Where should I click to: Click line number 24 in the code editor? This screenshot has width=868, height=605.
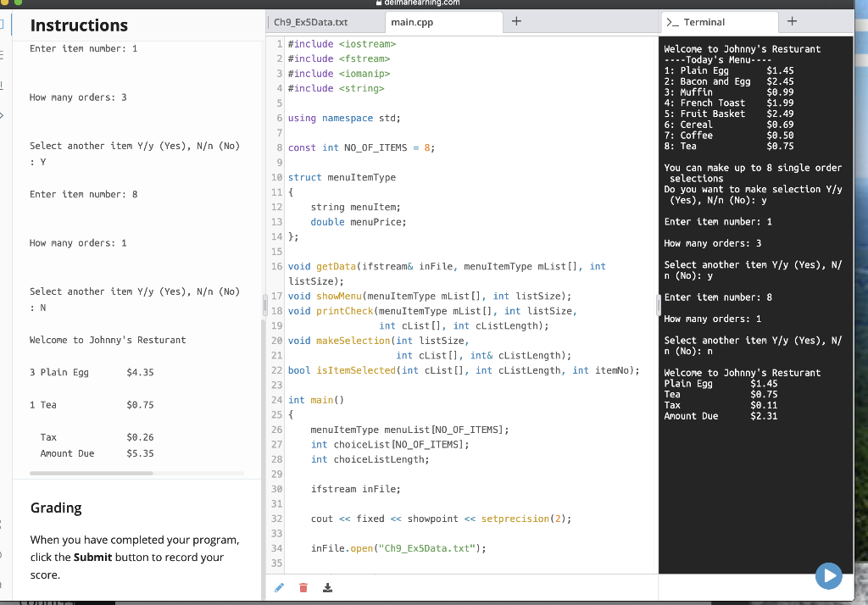(x=276, y=399)
